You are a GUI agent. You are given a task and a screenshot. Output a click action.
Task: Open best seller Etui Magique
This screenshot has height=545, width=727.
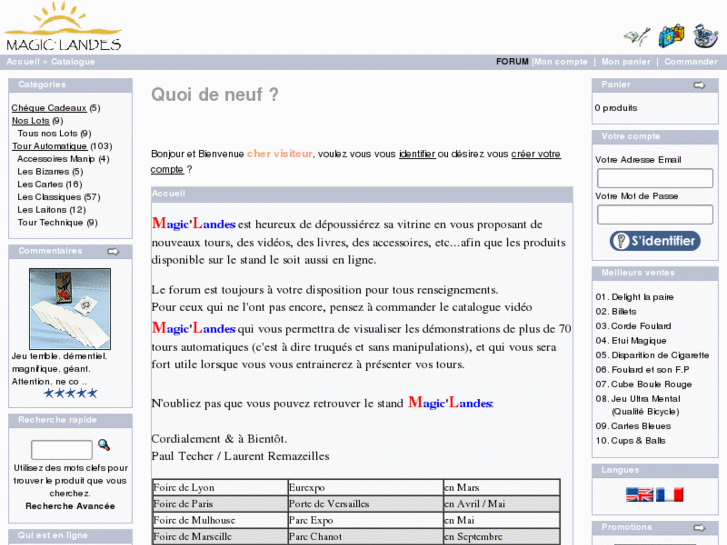638,341
